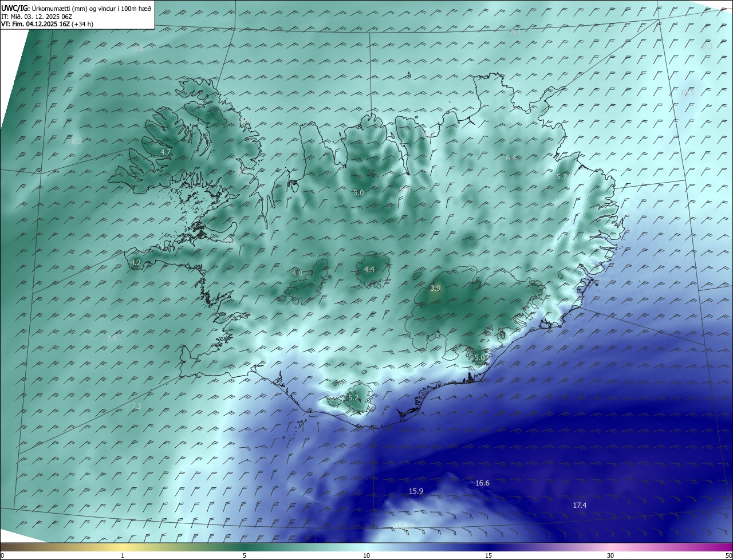Click the faint 8.2 value label
Image resolution: width=733 pixels, height=560 pixels.
pyautogui.click(x=139, y=49)
